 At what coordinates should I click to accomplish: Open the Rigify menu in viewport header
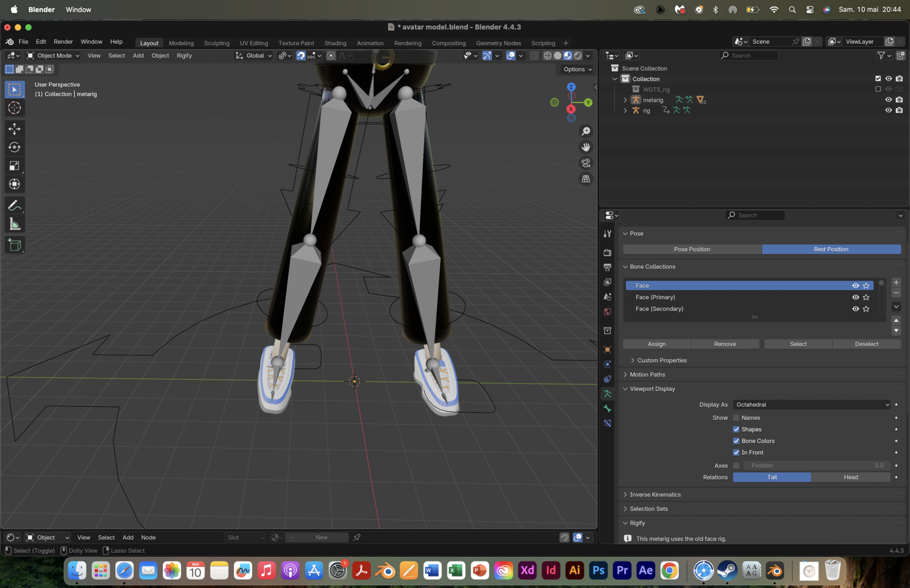tap(184, 55)
